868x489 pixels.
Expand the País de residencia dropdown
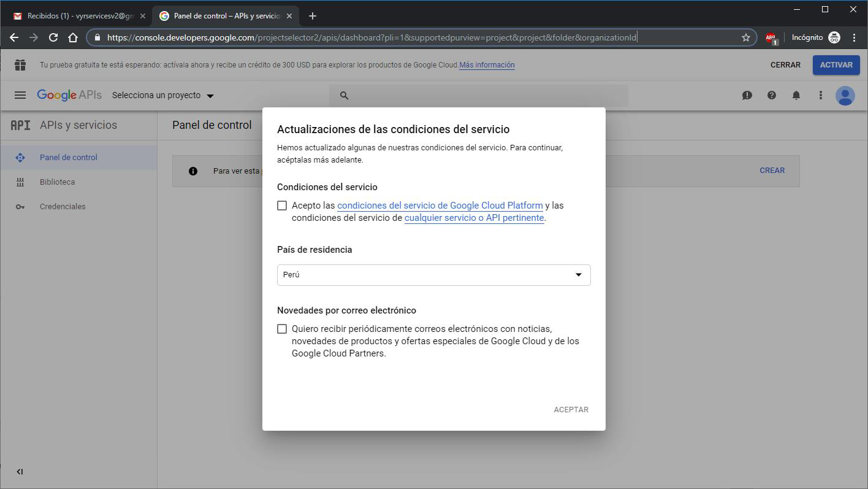(433, 275)
